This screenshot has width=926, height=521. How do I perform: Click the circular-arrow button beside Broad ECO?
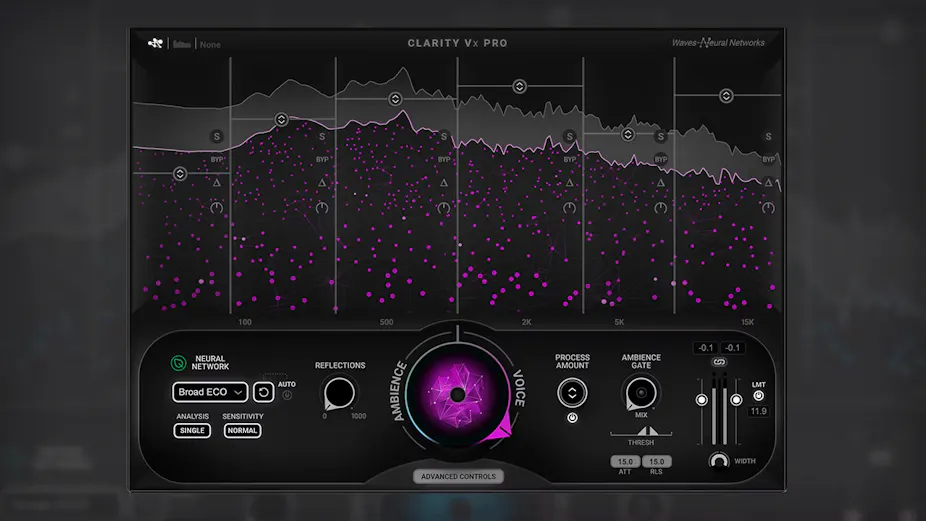coord(263,392)
